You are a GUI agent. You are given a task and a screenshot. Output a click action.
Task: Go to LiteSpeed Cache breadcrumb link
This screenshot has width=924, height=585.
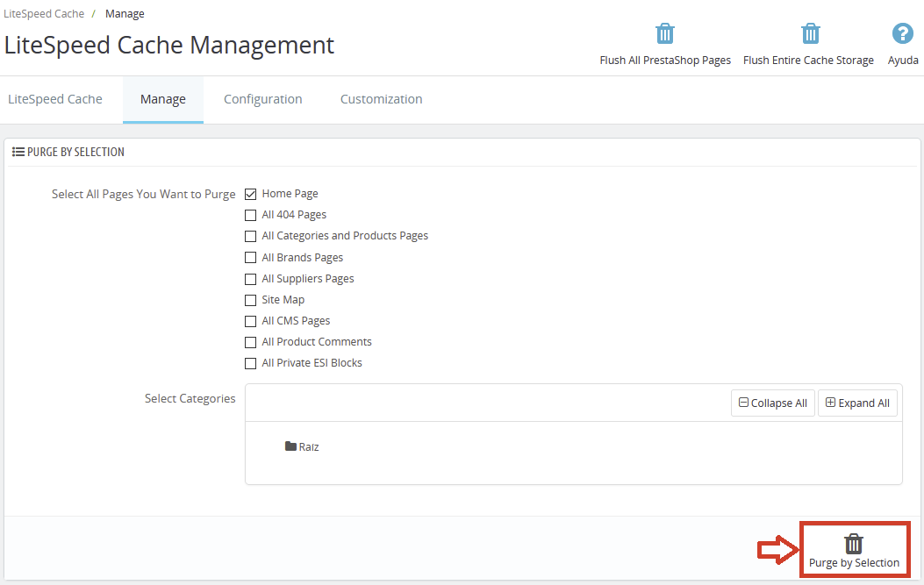tap(44, 14)
